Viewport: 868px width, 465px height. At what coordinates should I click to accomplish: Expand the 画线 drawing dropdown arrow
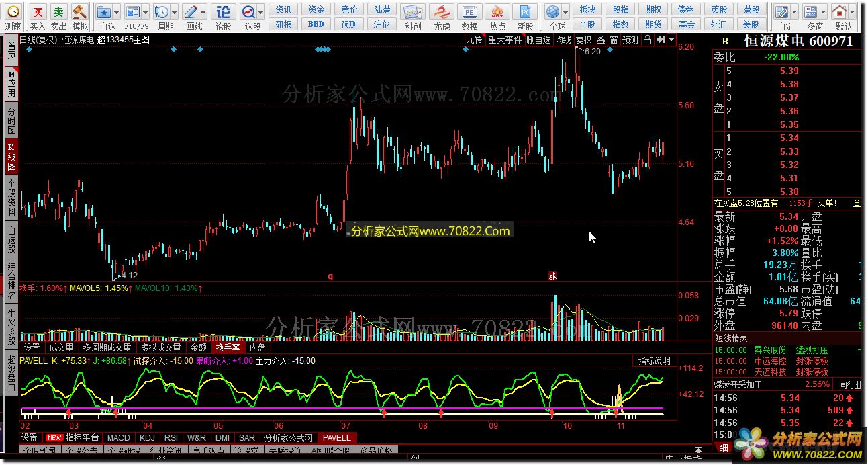click(203, 12)
